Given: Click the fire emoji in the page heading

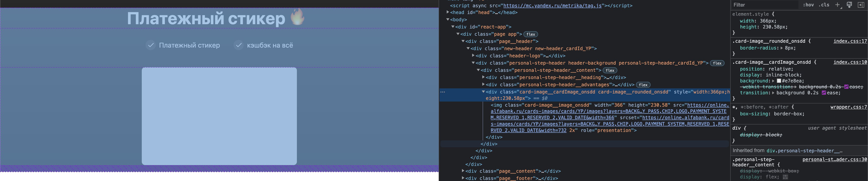Looking at the screenshot, I should pyautogui.click(x=298, y=17).
